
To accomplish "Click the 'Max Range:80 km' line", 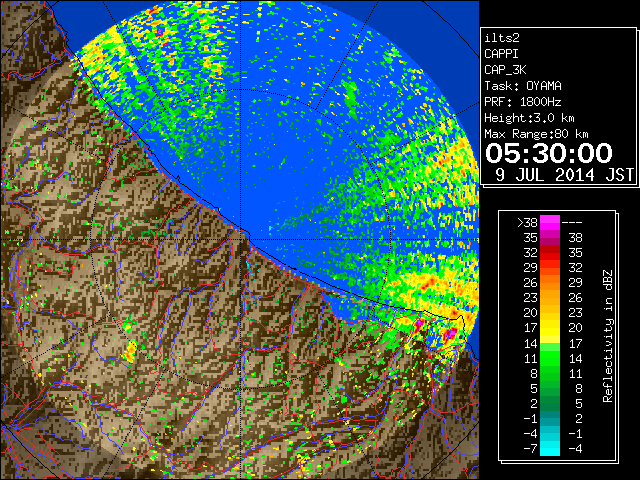I will tap(536, 134).
